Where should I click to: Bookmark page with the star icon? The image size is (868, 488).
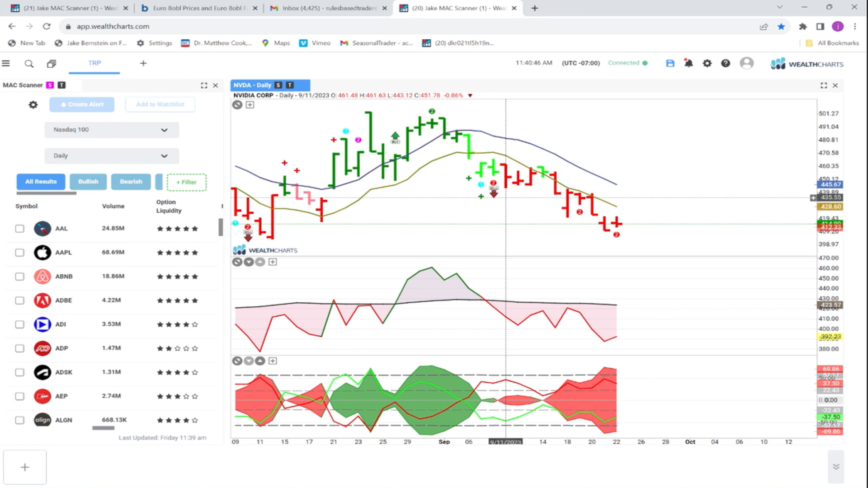tap(781, 26)
